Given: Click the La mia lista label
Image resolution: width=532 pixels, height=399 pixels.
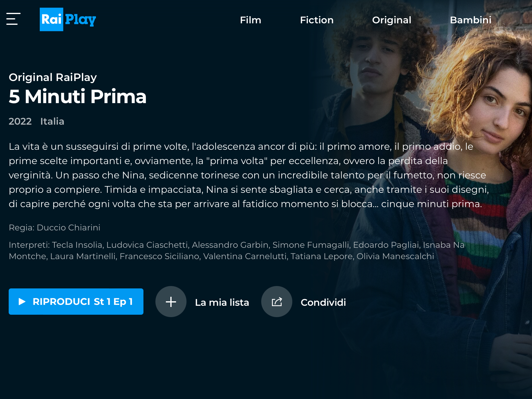Looking at the screenshot, I should [222, 302].
